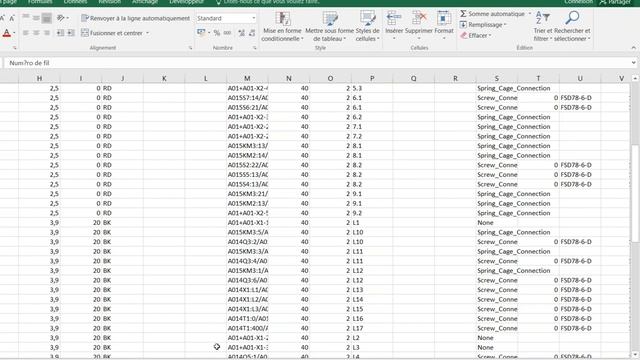Collapse the ribbon with the chevron
Image resolution: width=640 pixels, height=360 pixels.
tap(633, 48)
